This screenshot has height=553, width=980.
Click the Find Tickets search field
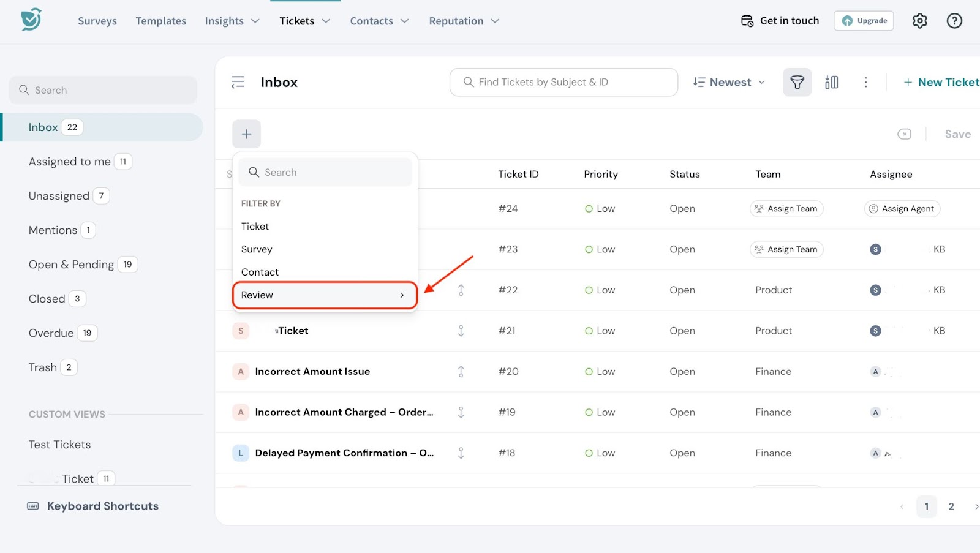563,82
